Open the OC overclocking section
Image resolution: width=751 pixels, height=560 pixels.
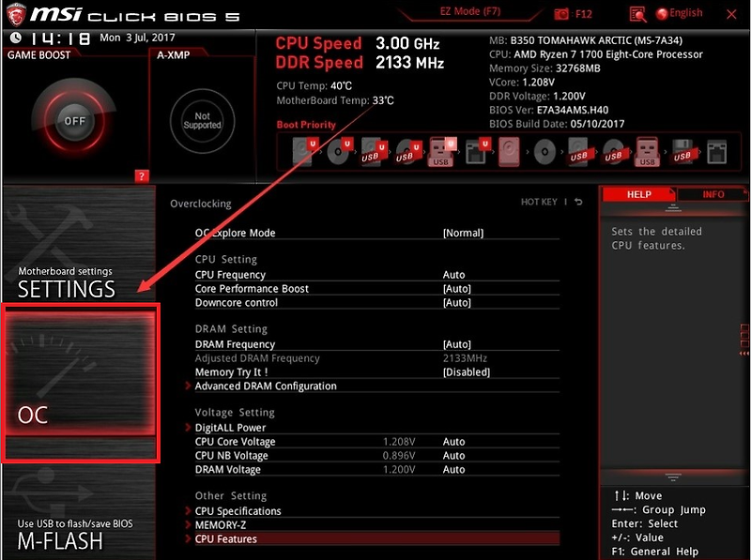coord(81,372)
